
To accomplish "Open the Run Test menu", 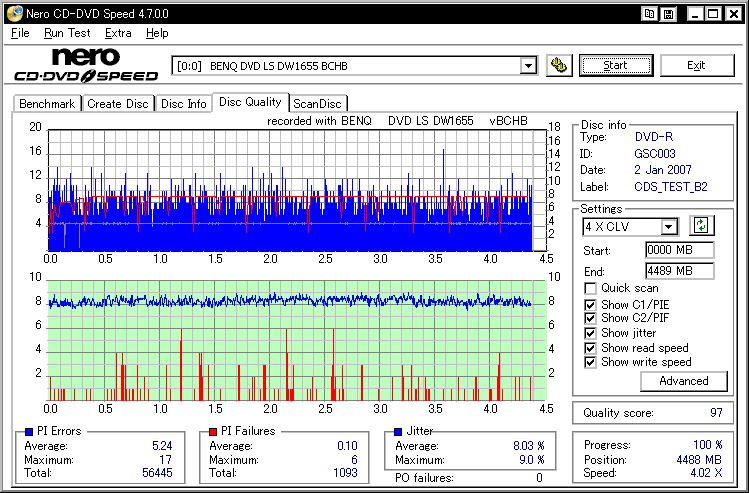I will coord(65,33).
